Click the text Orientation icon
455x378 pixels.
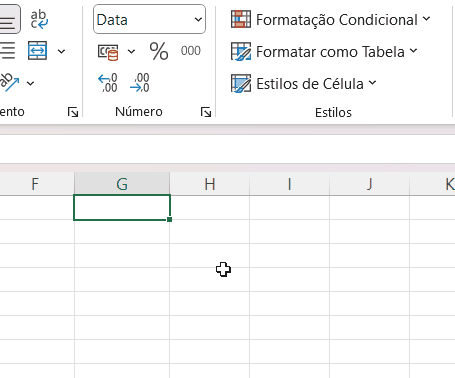click(10, 82)
